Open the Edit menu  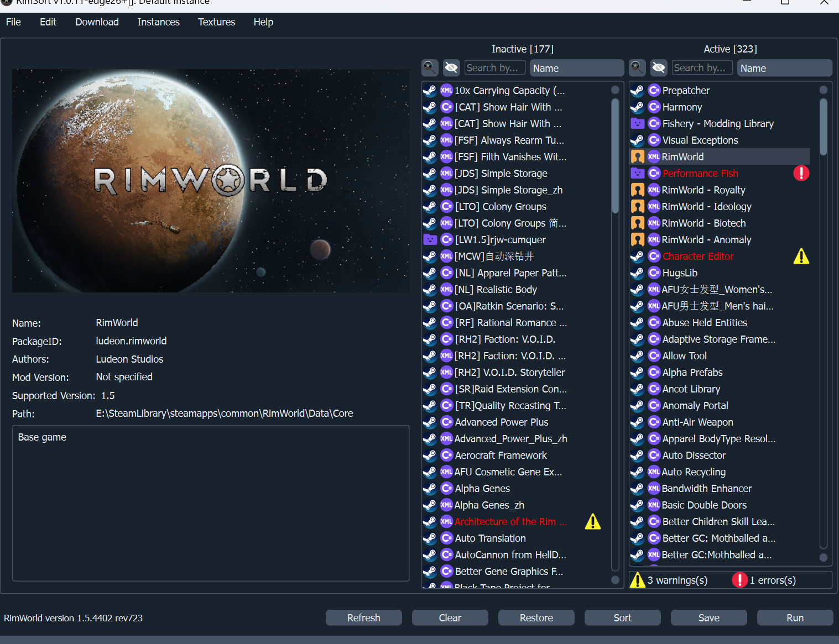pos(48,22)
